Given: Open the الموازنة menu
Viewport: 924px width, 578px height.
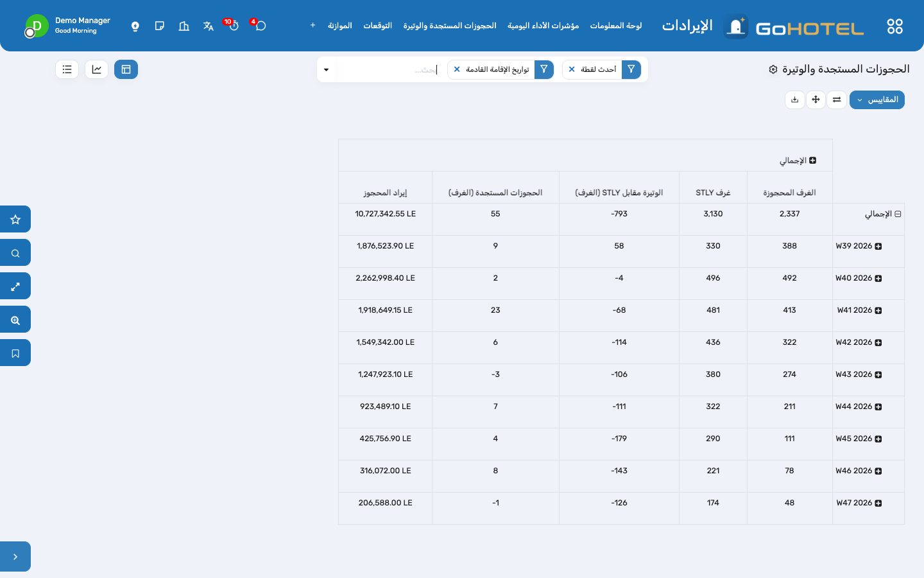Looking at the screenshot, I should coord(340,26).
